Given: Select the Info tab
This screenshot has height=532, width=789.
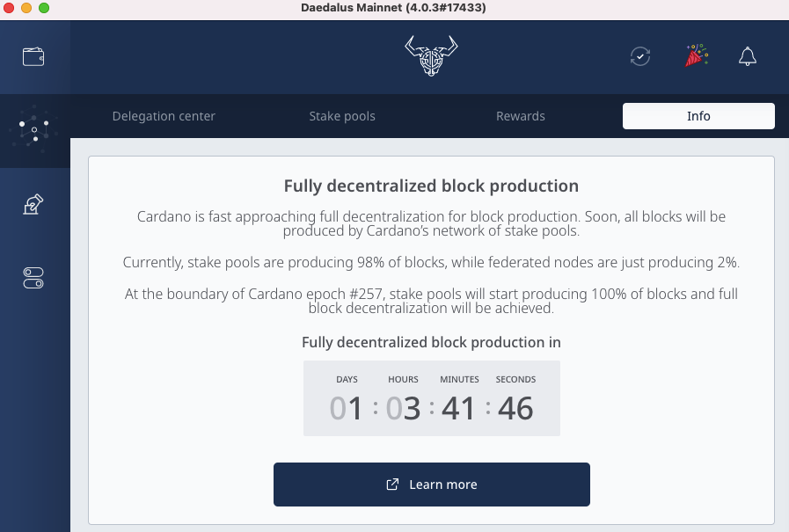Looking at the screenshot, I should pos(698,116).
